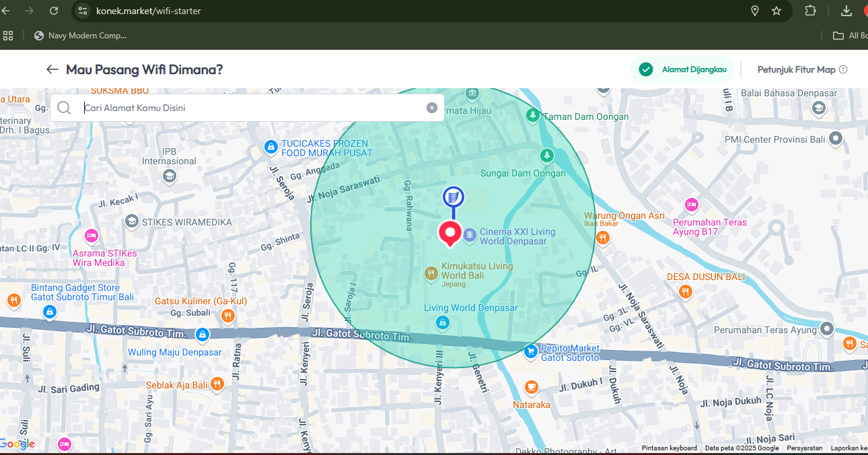Select Perumahan Teras Ayung gray marker
This screenshot has height=455, width=868.
click(826, 329)
